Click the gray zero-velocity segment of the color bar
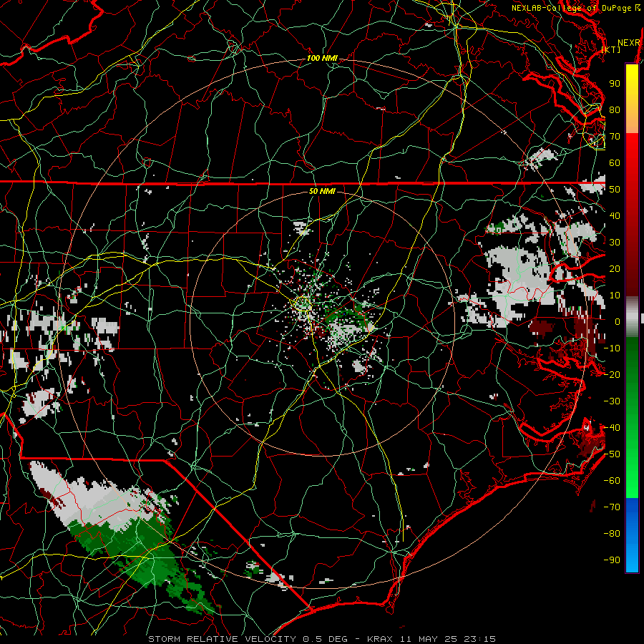644x644 pixels. click(x=632, y=318)
